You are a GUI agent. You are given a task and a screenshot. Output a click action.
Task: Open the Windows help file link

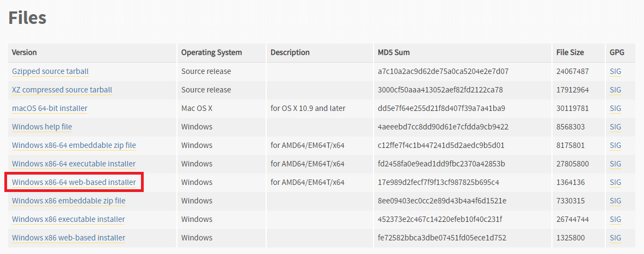42,127
